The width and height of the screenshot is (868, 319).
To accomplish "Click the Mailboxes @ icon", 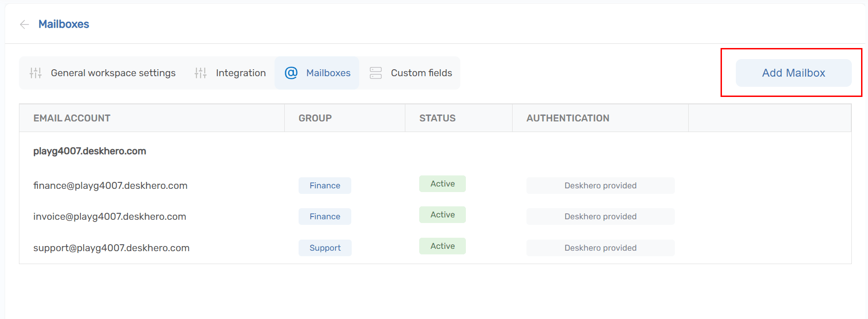I will tap(291, 73).
